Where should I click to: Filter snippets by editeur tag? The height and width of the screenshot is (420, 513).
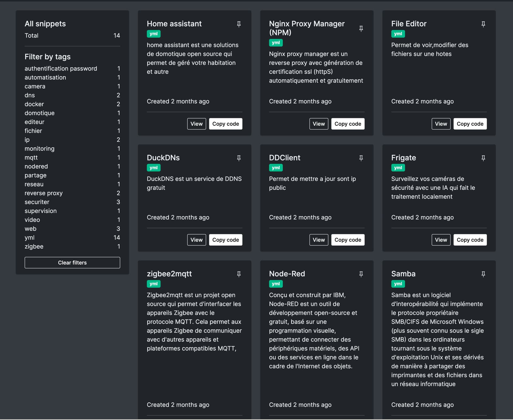click(72, 122)
